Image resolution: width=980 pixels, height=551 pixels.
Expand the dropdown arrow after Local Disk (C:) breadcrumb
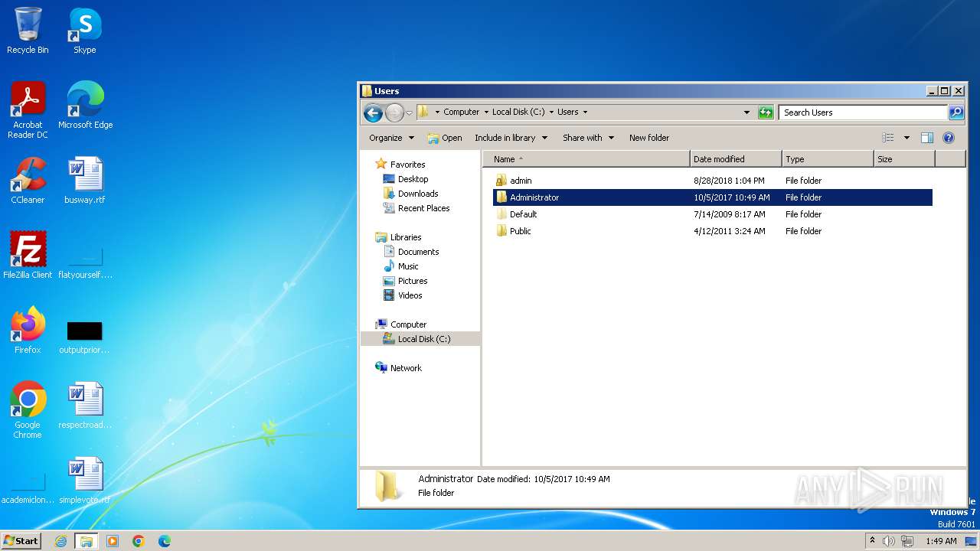pos(551,112)
